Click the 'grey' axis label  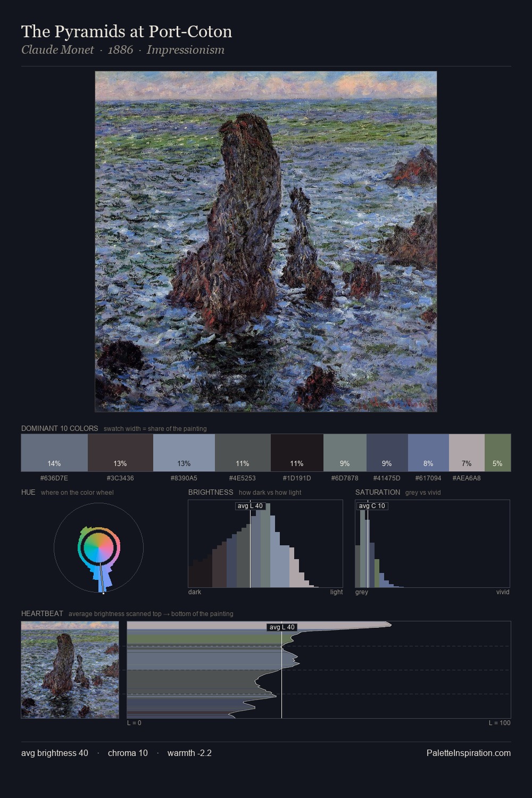362,592
